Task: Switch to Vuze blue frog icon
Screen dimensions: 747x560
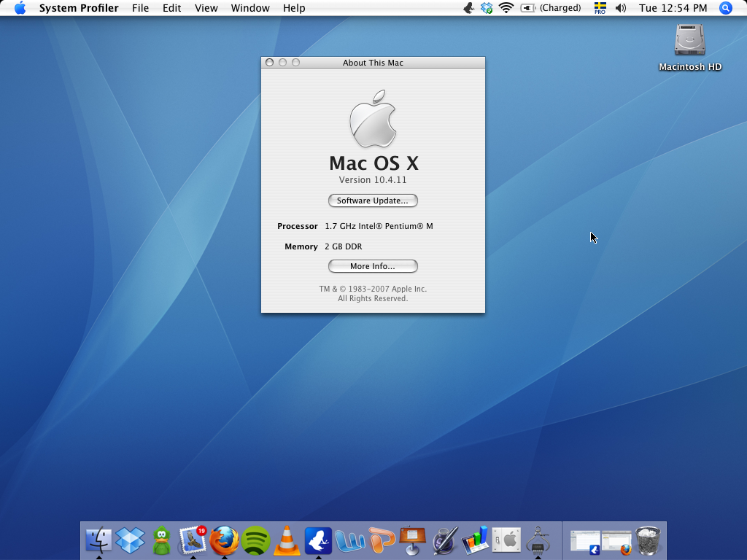Action: pos(318,540)
